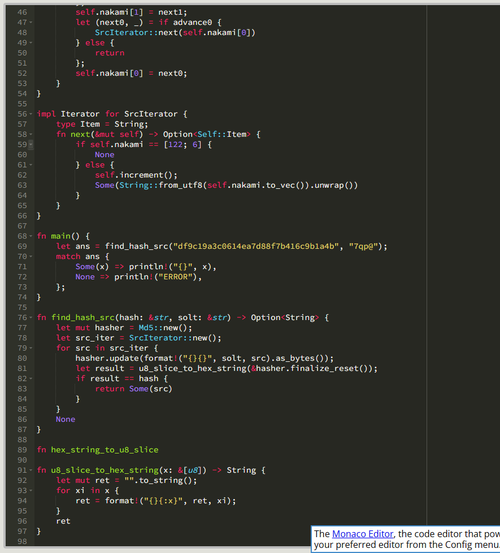Viewport: 500px width, 553px height.
Task: Click Option<Self::Item> return type
Action: [207, 134]
